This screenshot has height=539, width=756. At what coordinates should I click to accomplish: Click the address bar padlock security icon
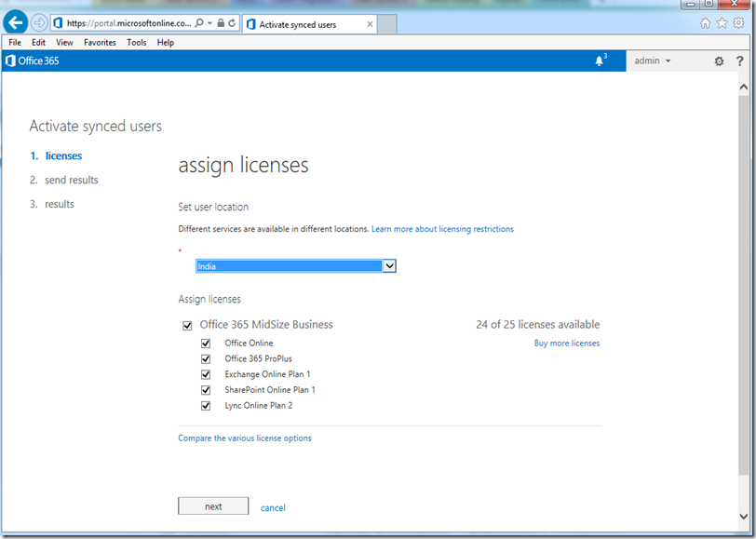221,23
